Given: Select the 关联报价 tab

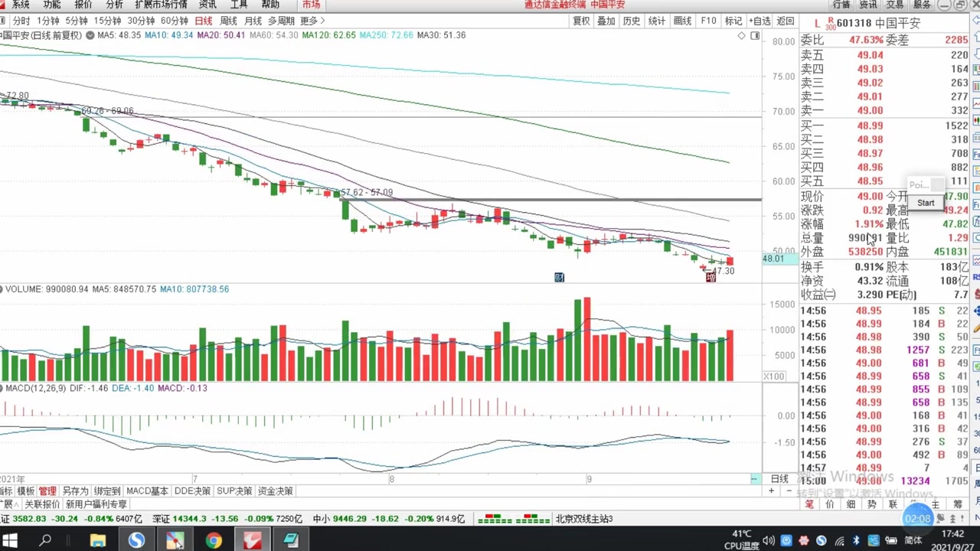Looking at the screenshot, I should coord(42,504).
